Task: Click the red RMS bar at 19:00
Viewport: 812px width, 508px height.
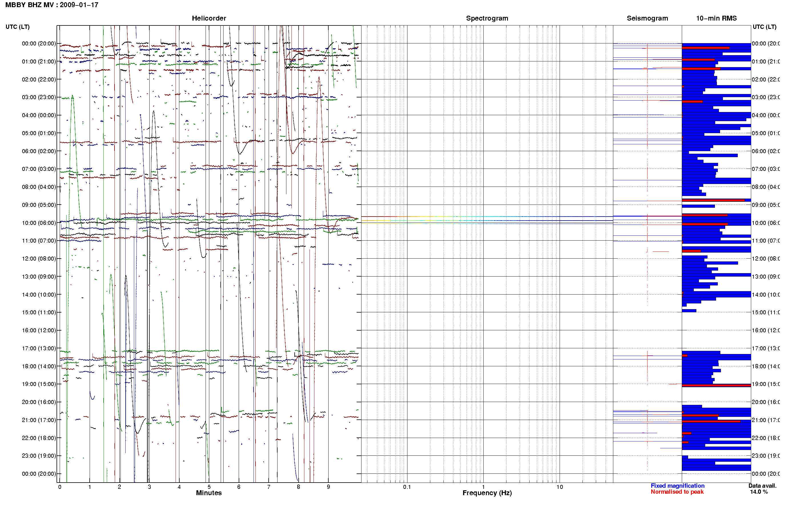Action: coord(716,385)
